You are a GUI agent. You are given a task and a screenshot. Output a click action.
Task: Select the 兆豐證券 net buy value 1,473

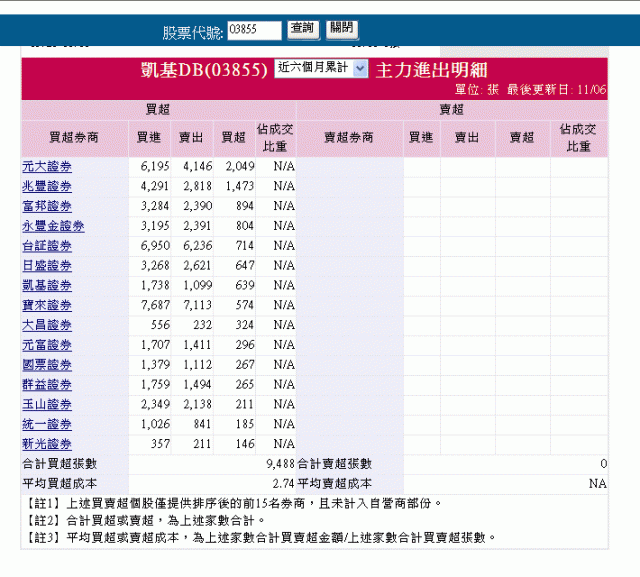240,186
